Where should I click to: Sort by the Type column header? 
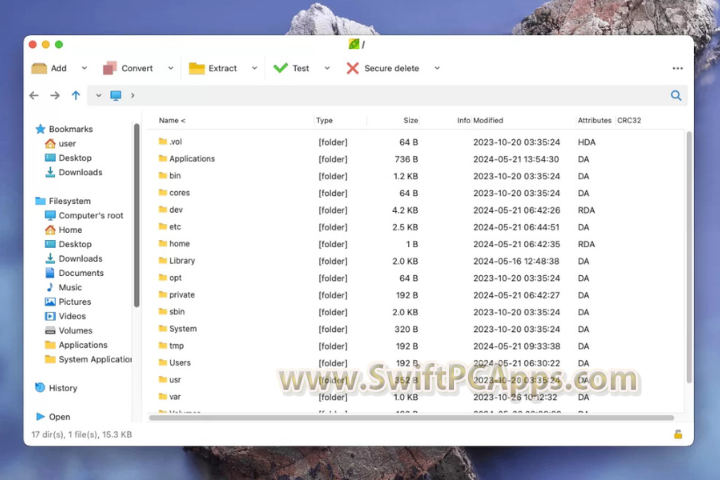point(324,120)
